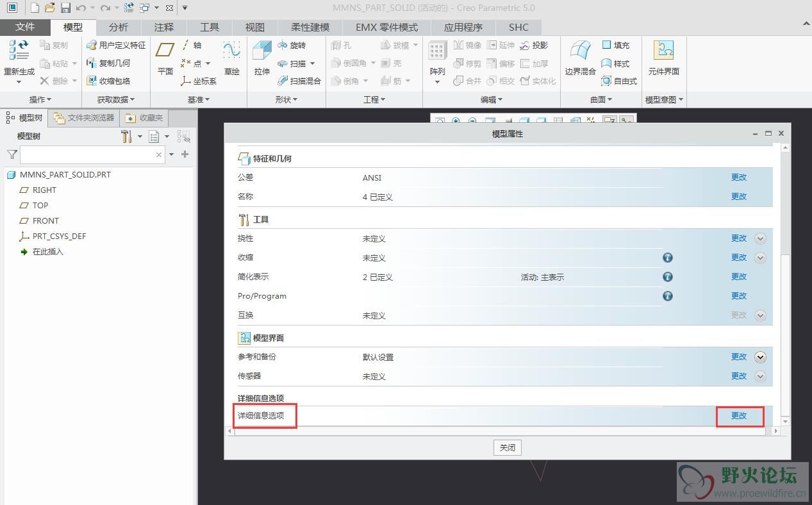
Task: Select the Revolve (旋转) tool
Action: (x=292, y=46)
